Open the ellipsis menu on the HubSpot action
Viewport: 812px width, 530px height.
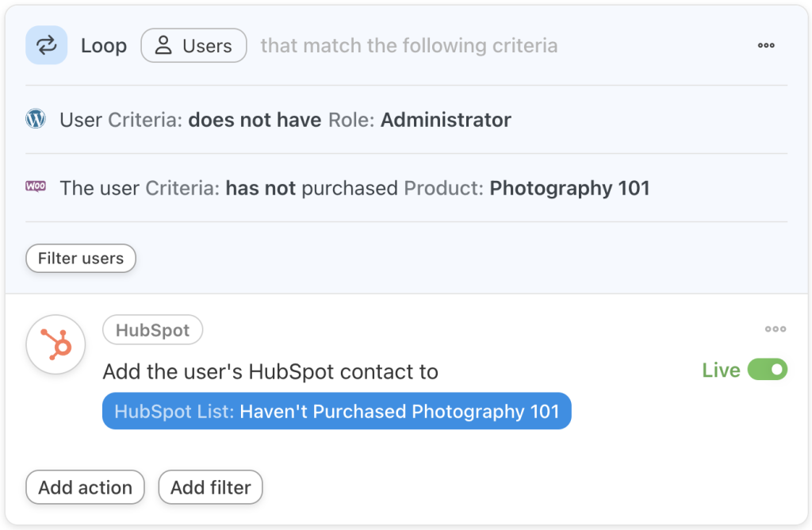pyautogui.click(x=776, y=329)
